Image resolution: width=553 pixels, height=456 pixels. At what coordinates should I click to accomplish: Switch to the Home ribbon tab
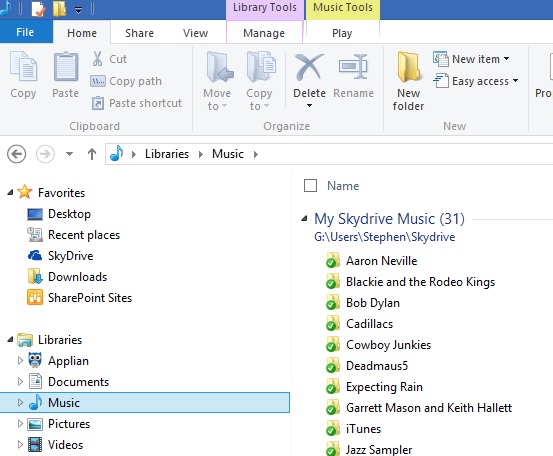click(82, 33)
